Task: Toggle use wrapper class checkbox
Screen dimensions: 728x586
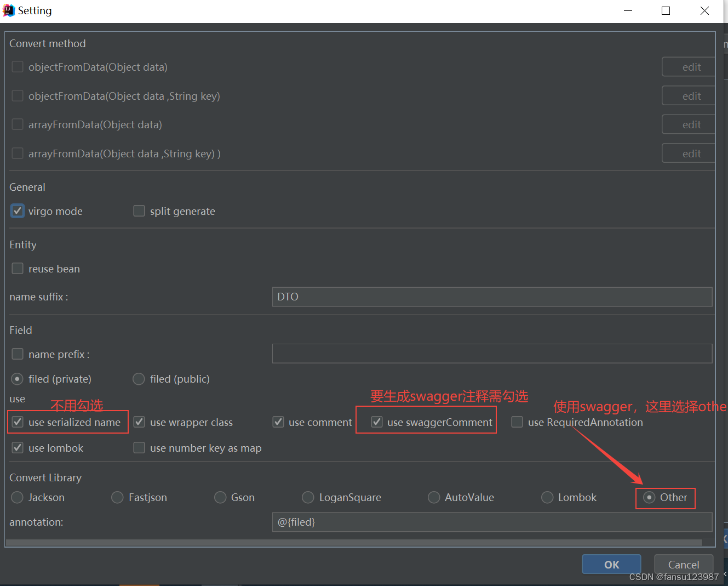Action: coord(139,422)
